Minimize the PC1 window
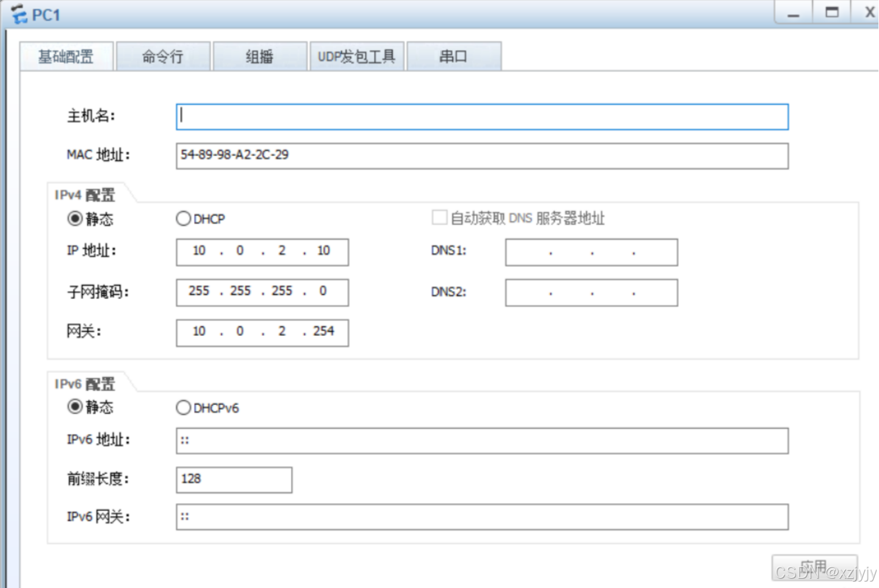The image size is (879, 588). coord(794,12)
